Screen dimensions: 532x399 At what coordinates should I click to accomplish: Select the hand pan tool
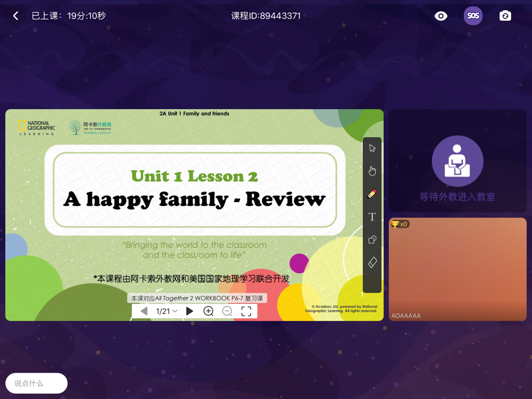(372, 171)
